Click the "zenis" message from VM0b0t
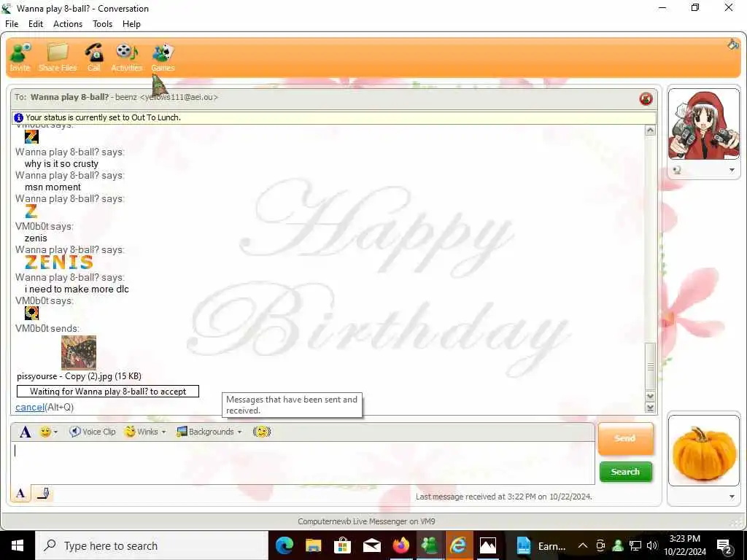747x560 pixels. pos(36,238)
